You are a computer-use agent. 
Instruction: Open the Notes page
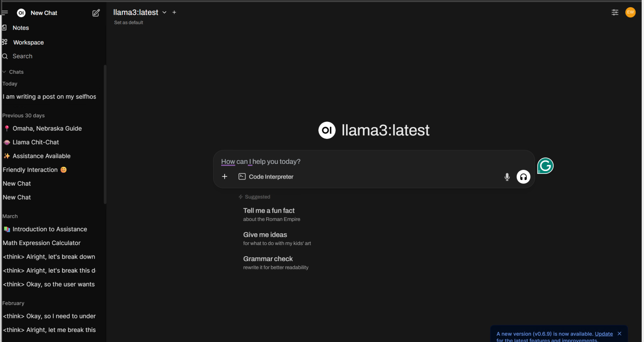click(x=20, y=28)
